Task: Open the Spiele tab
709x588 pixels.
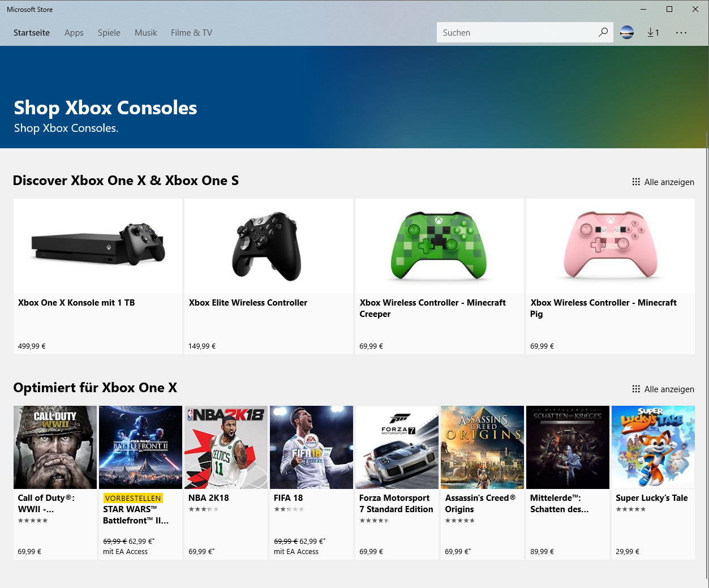Action: (109, 32)
